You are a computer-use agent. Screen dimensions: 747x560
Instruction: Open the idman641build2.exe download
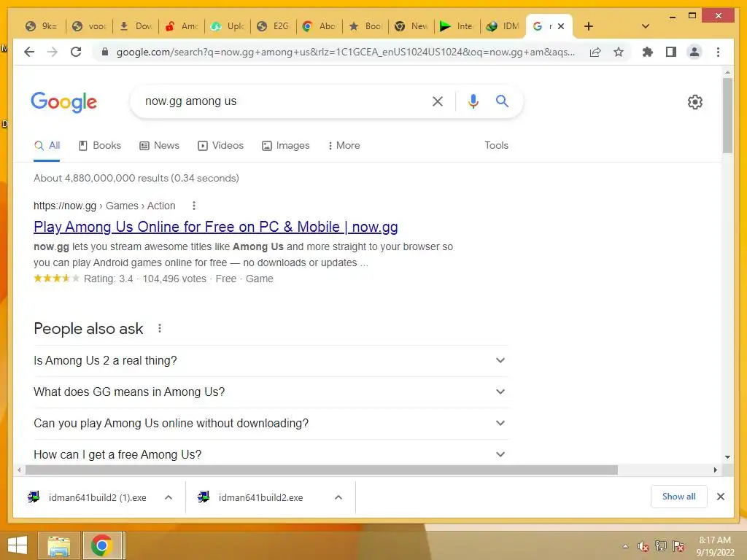click(x=252, y=497)
